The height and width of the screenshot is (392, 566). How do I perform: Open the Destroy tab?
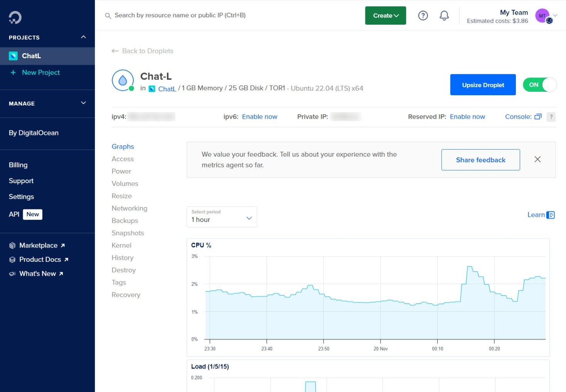[x=124, y=270]
